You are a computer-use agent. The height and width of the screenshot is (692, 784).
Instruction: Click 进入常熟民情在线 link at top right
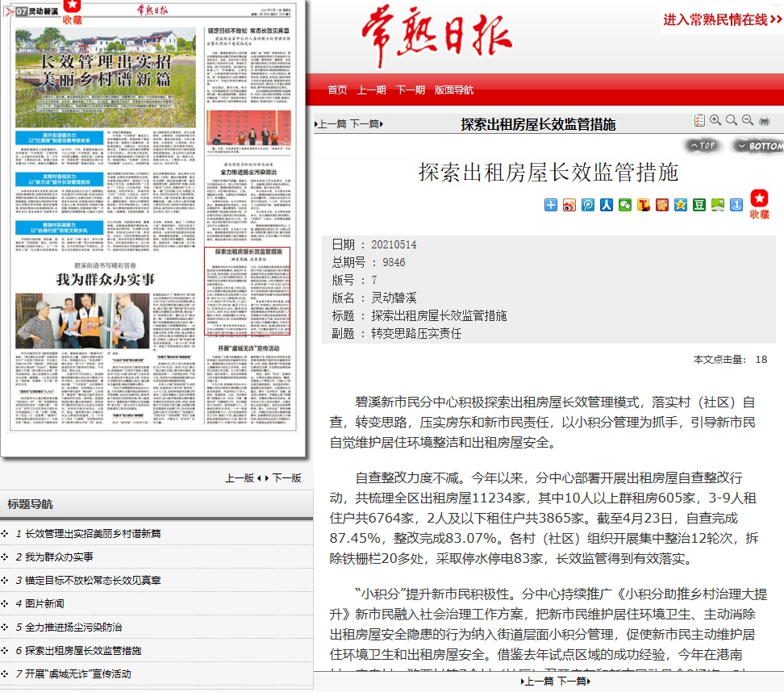[x=722, y=19]
